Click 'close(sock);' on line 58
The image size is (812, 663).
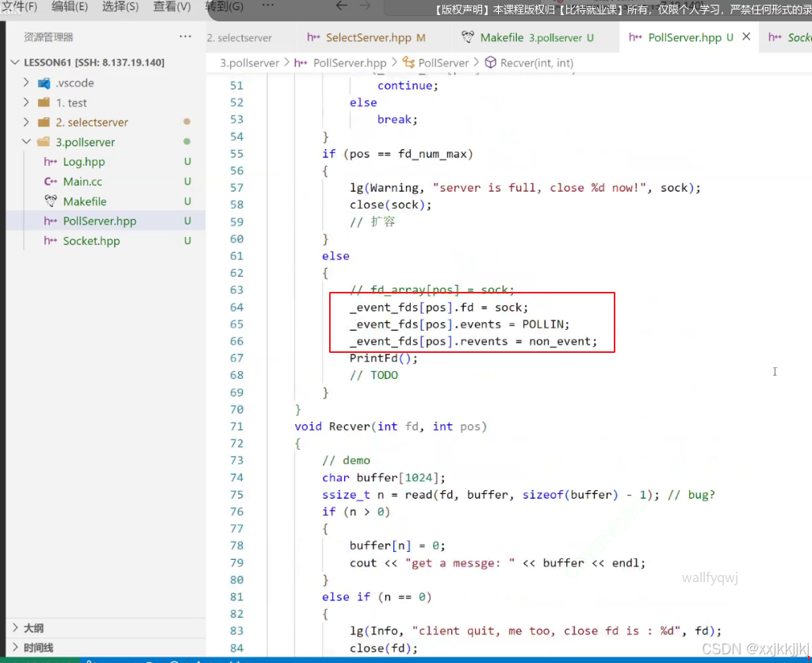[x=390, y=205]
